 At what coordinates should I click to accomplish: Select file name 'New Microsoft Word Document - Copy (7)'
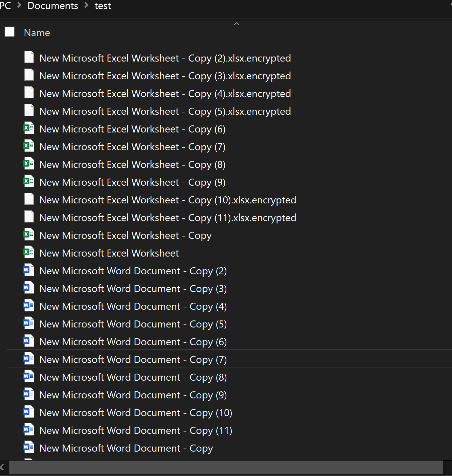coord(133,360)
